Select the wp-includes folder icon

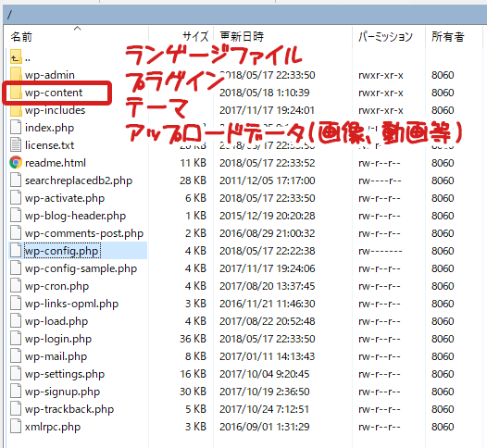(x=16, y=110)
